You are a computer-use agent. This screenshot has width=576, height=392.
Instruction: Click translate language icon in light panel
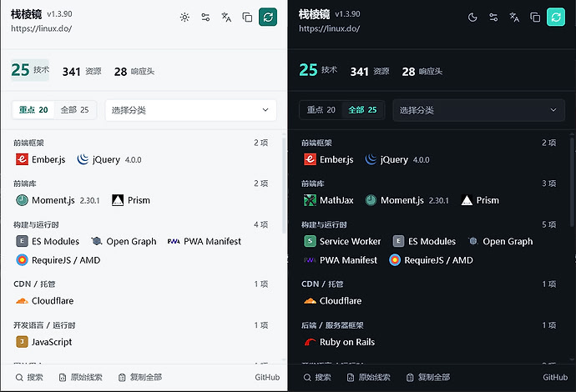(x=226, y=18)
